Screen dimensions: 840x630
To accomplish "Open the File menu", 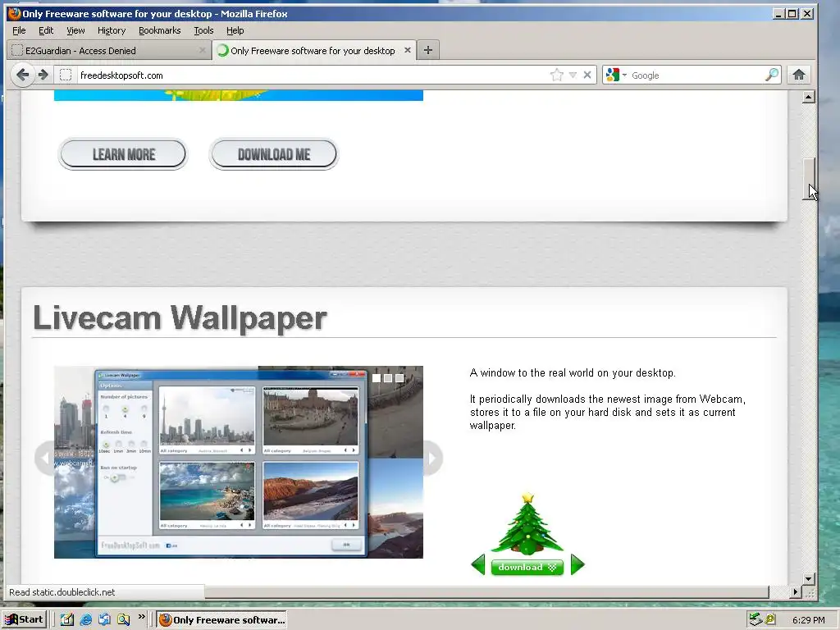I will [19, 30].
